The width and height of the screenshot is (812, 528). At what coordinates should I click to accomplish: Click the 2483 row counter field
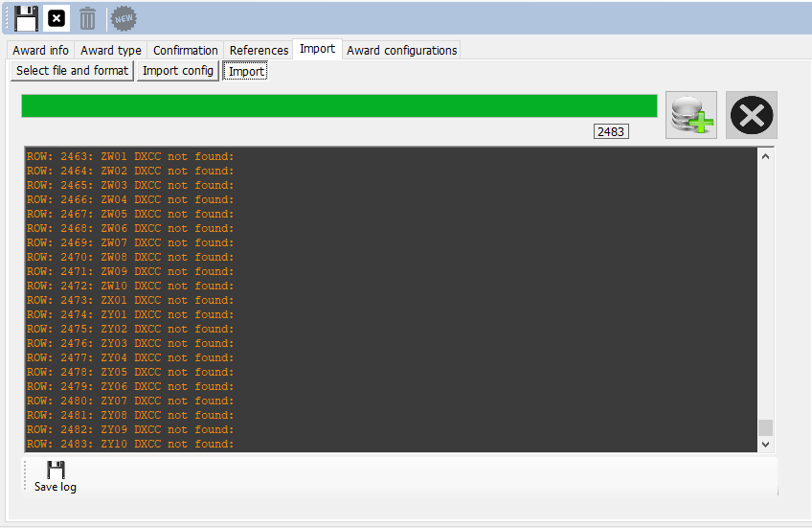coord(611,131)
